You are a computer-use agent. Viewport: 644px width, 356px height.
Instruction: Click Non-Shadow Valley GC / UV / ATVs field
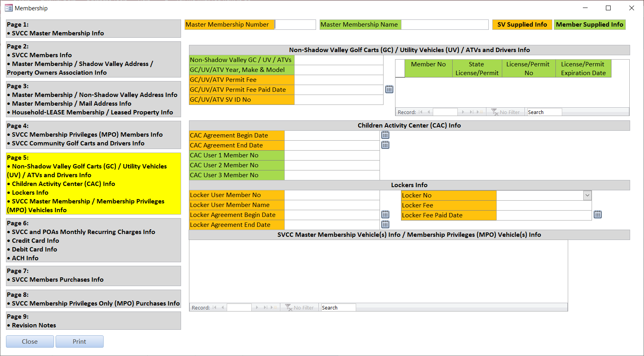(339, 60)
